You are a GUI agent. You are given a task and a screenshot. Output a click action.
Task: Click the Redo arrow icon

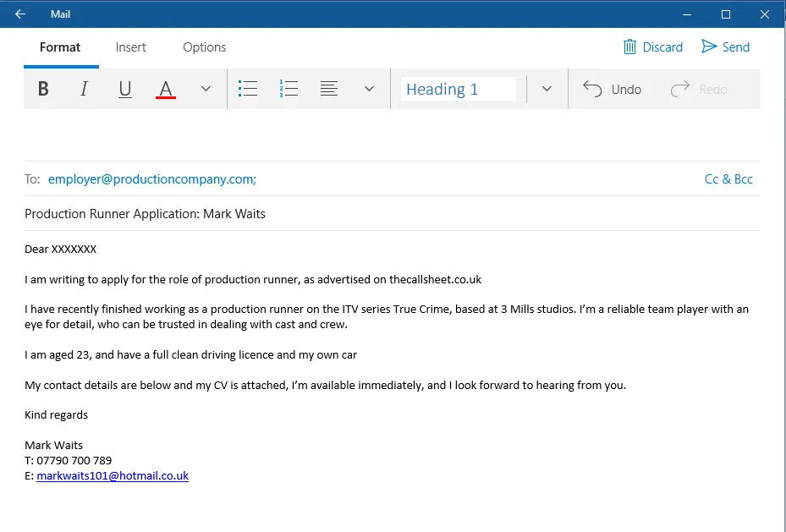click(x=679, y=88)
